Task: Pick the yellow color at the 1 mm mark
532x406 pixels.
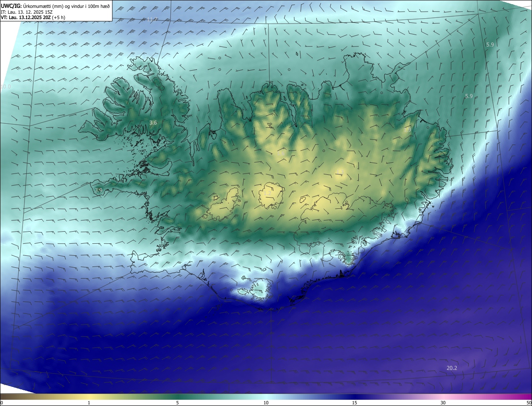Action: pos(89,396)
